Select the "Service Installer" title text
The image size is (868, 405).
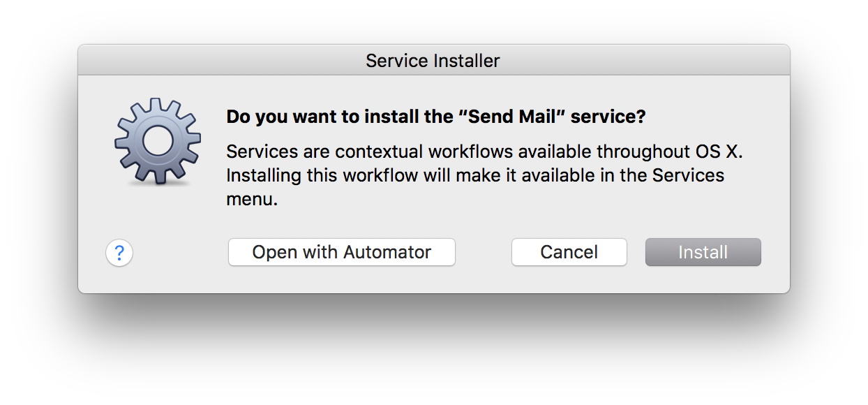(433, 61)
